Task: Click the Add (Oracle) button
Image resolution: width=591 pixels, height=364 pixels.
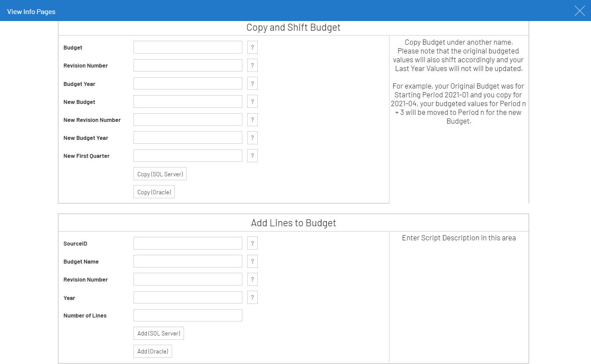Action: pos(152,351)
